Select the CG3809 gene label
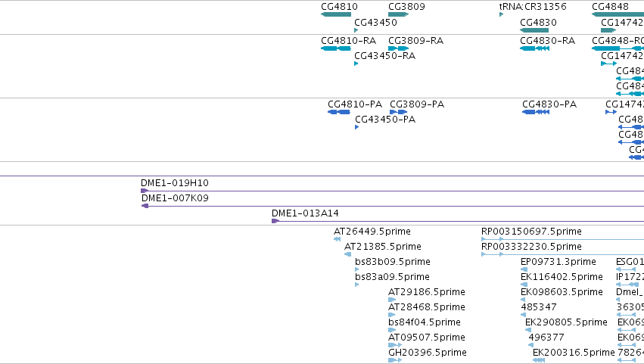The width and height of the screenshot is (644, 364). 406,7
